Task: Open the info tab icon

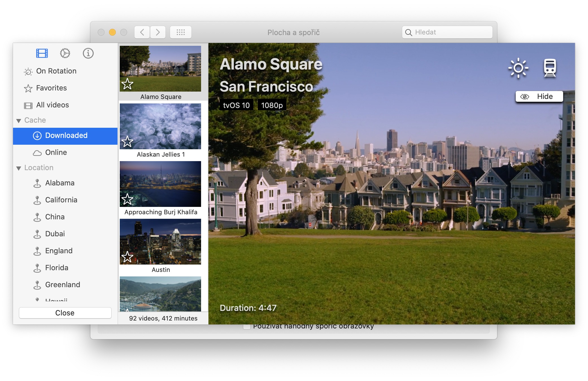Action: pos(88,53)
